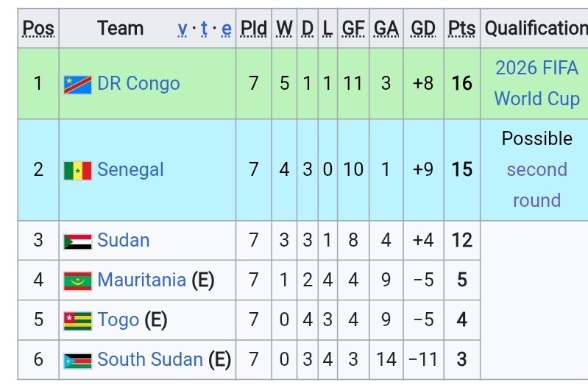The height and width of the screenshot is (385, 588).
Task: Open the Sudan team link
Action: point(124,240)
